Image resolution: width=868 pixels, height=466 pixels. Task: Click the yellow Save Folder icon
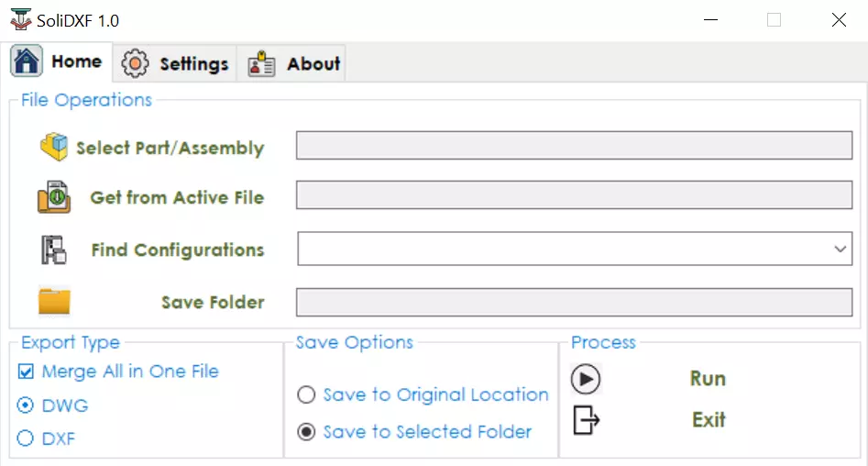pos(54,302)
